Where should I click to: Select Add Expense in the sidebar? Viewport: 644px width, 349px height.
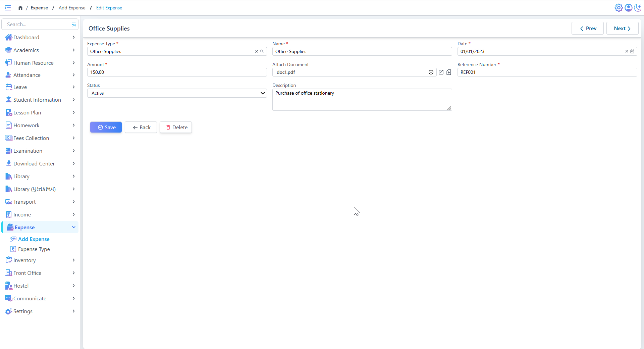(x=34, y=239)
